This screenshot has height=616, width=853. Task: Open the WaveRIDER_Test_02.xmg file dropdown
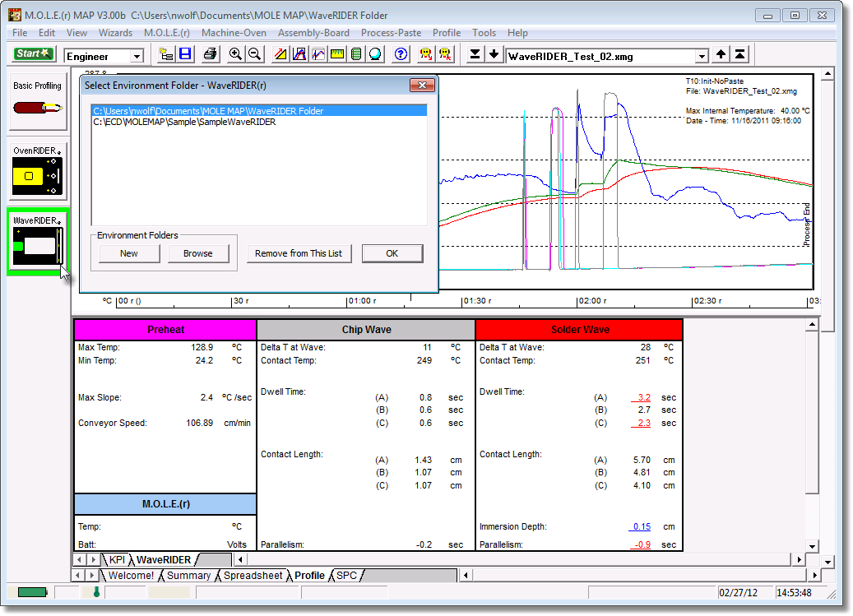pos(702,57)
